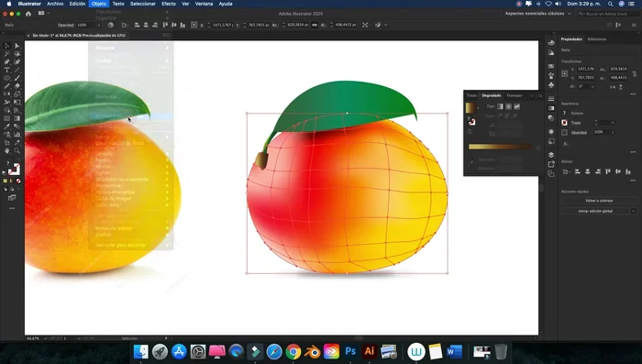
Task: Open the Symbols panel club icon
Action: tap(551, 84)
